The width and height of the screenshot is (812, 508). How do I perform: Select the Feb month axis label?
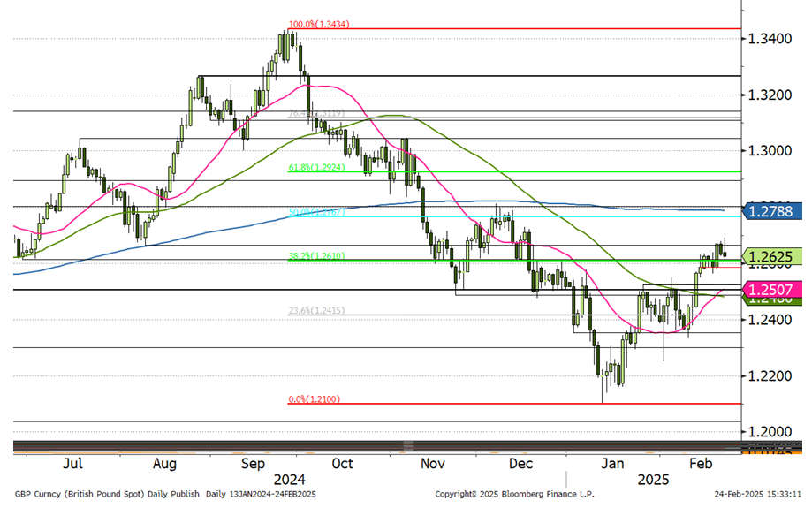pos(701,463)
